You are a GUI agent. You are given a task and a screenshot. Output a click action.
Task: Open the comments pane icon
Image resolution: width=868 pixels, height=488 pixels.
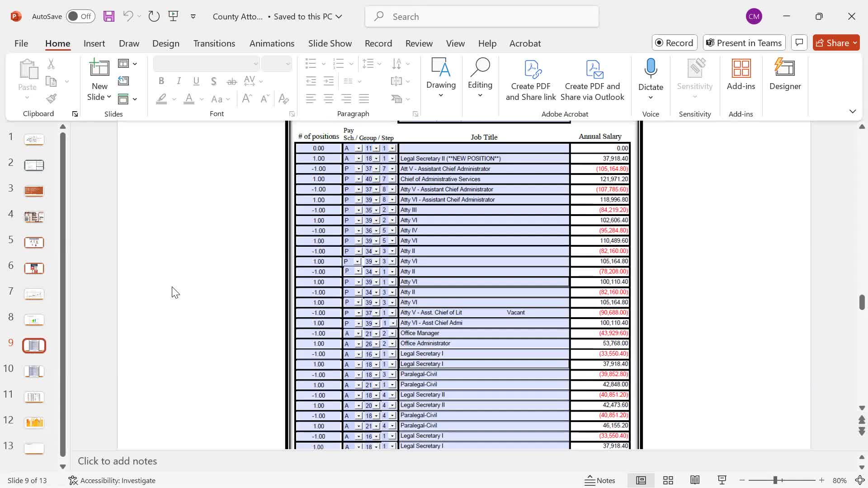click(799, 42)
